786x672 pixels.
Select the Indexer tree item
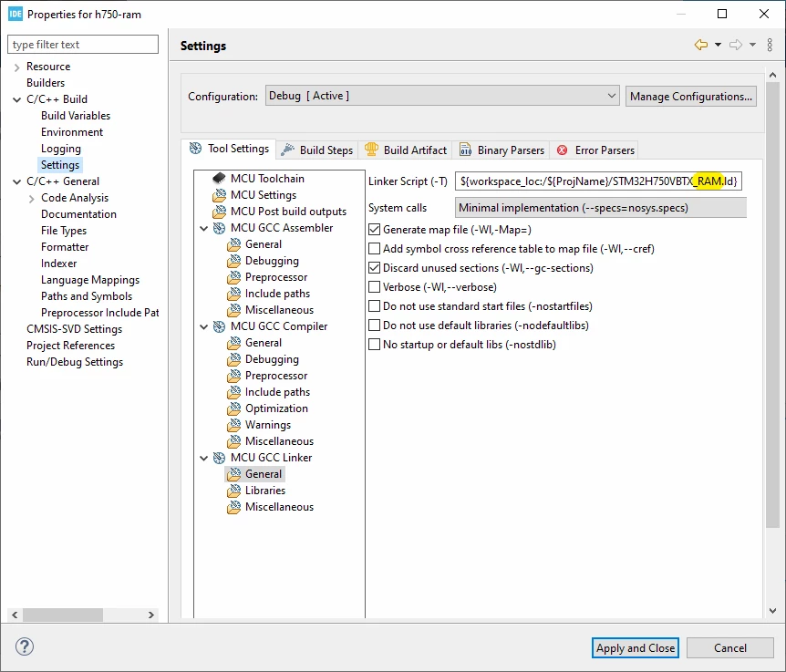tap(58, 264)
